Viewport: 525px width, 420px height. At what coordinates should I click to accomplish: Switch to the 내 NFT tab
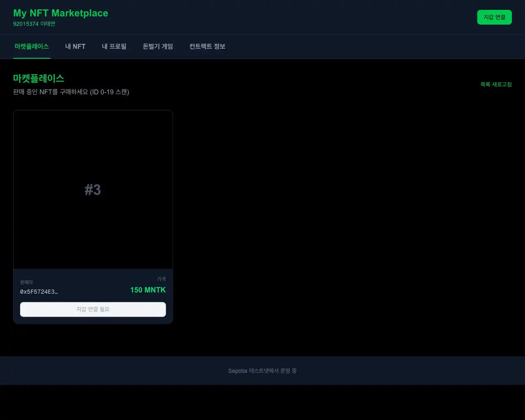click(x=75, y=46)
